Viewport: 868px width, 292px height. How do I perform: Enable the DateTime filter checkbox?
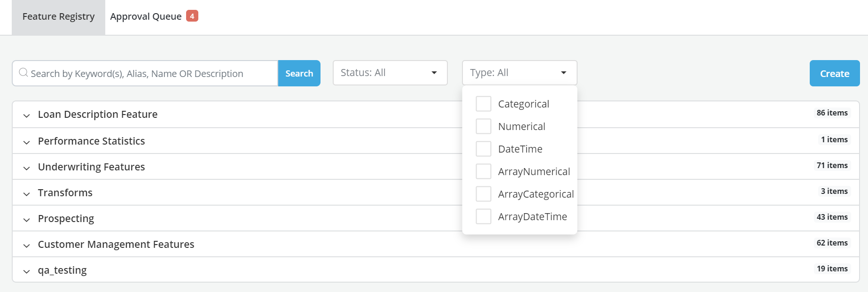[x=483, y=149]
